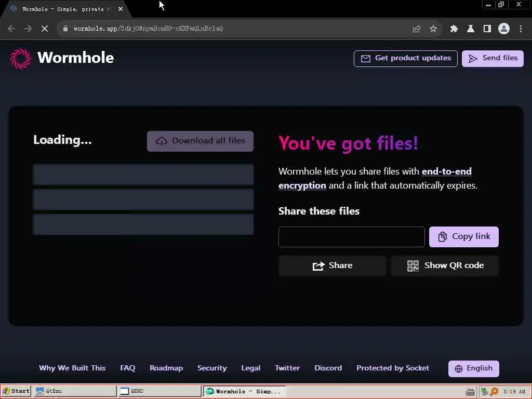The height and width of the screenshot is (399, 532).
Task: Open the Protected by Socket link
Action: [x=393, y=368]
